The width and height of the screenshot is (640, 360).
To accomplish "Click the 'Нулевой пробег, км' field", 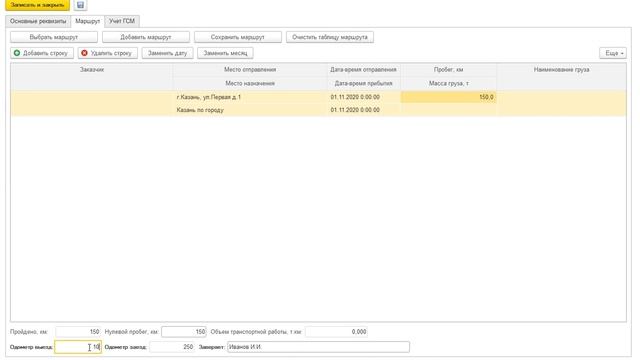I will click(184, 332).
